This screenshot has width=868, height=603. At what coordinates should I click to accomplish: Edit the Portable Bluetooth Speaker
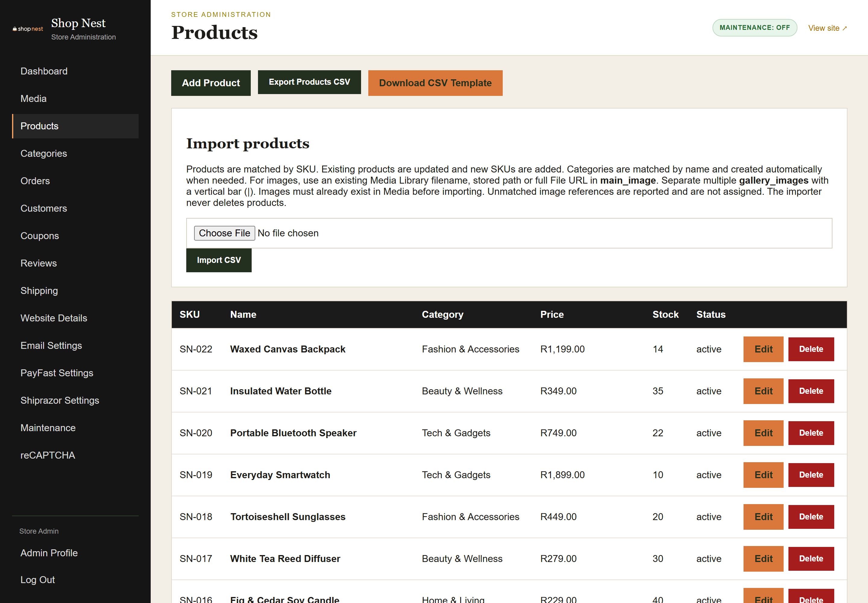763,433
